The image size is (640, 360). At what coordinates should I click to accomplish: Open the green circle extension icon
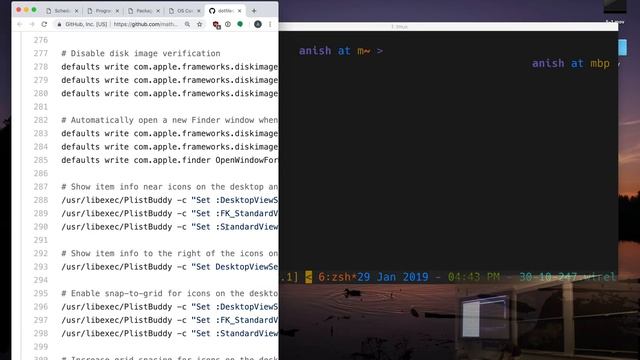[x=240, y=24]
